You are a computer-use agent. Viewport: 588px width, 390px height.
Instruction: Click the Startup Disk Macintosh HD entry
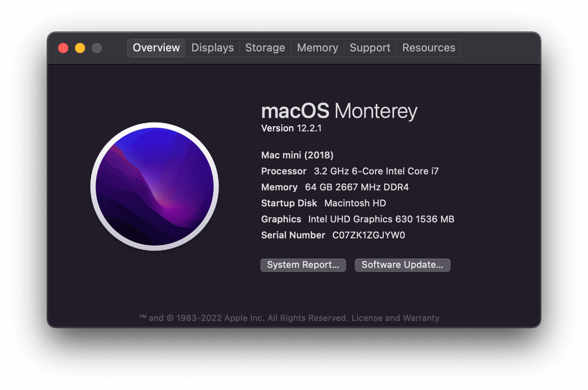click(323, 203)
